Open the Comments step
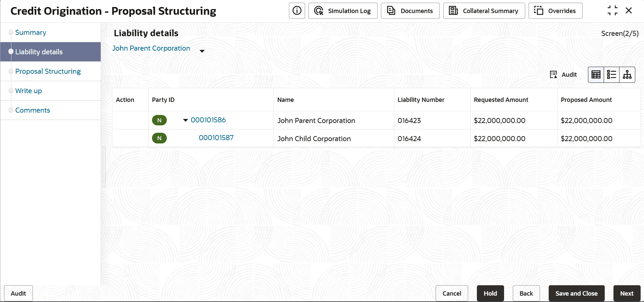 click(x=33, y=110)
